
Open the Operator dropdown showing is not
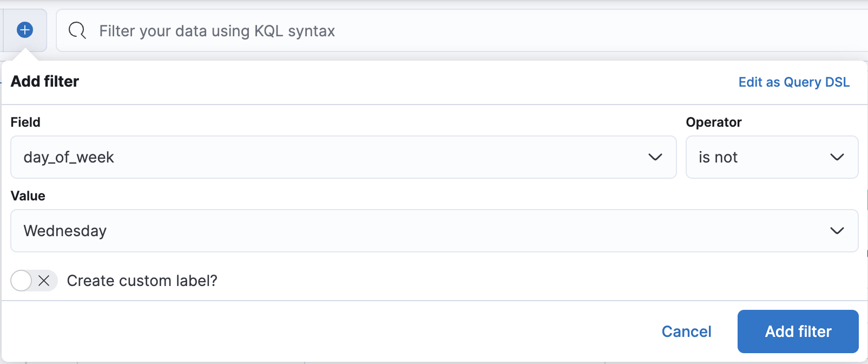coord(771,158)
